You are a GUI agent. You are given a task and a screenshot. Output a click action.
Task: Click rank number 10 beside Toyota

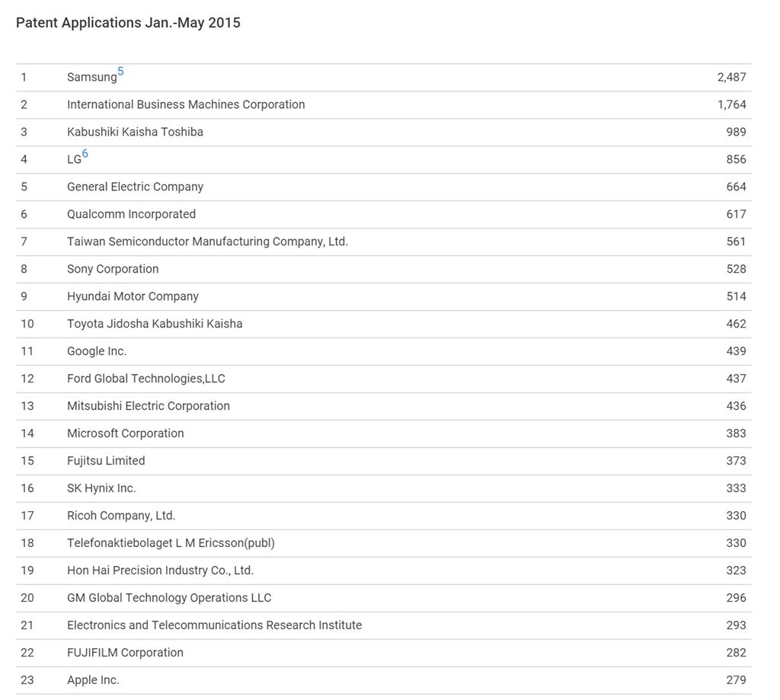tap(27, 324)
